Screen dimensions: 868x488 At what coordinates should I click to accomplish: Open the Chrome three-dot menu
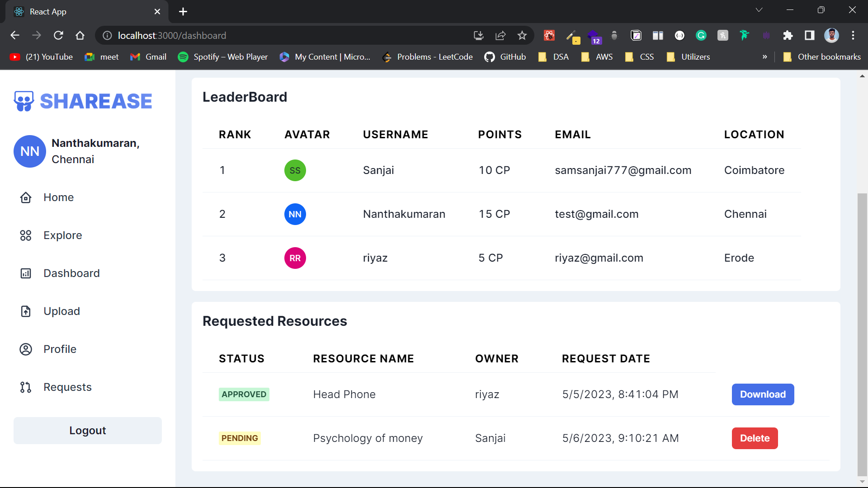853,36
